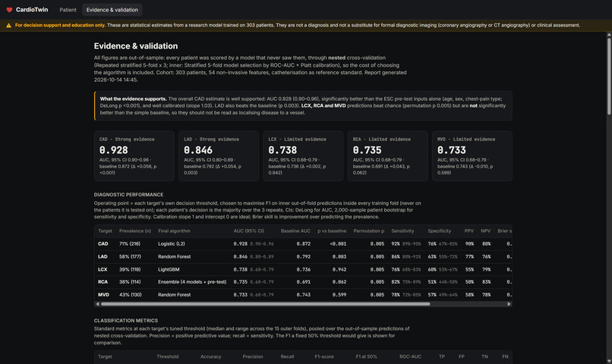
Task: Click the CLASSIFICATION METRICS section heading
Action: [x=126, y=321]
